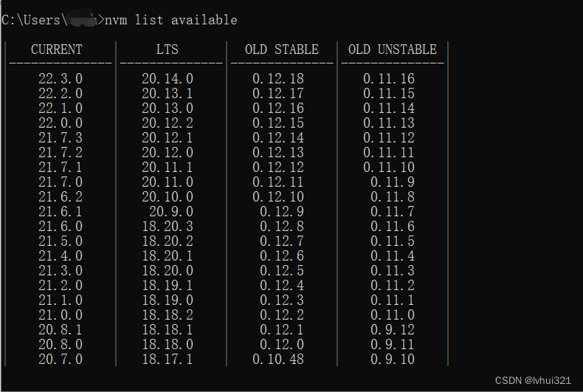583x392 pixels.
Task: Select old stable version 0.12.11
Action: click(x=278, y=182)
